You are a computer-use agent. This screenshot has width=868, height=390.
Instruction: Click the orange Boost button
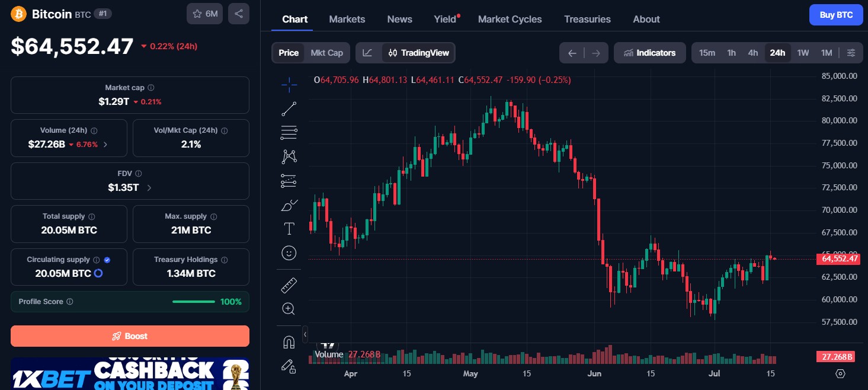click(x=130, y=336)
